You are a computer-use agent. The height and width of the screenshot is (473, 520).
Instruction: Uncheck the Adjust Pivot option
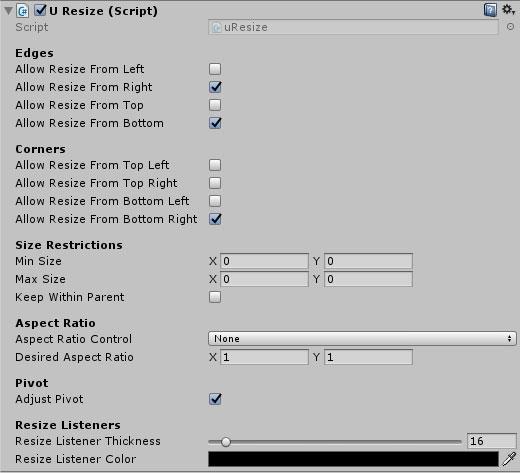pos(215,399)
